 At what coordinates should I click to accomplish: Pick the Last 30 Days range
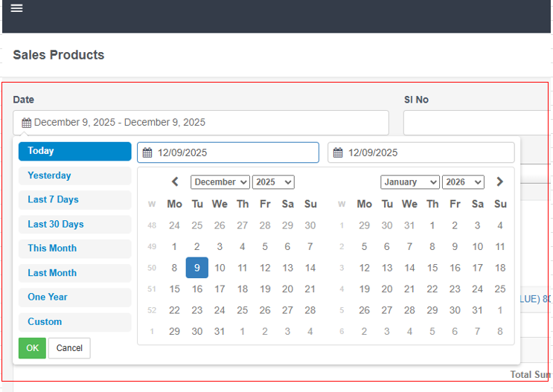[x=74, y=225]
